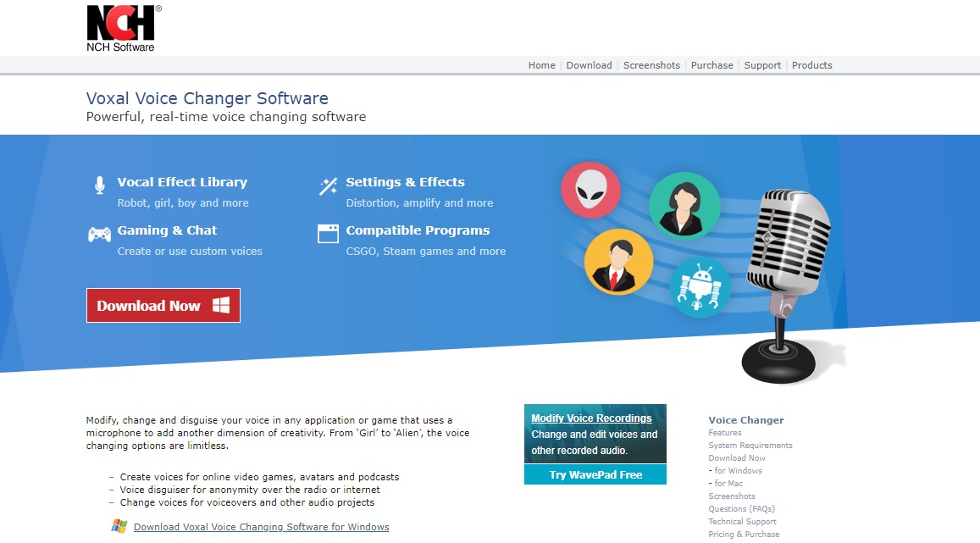
Task: Click the red Download Now button
Action: 163,306
